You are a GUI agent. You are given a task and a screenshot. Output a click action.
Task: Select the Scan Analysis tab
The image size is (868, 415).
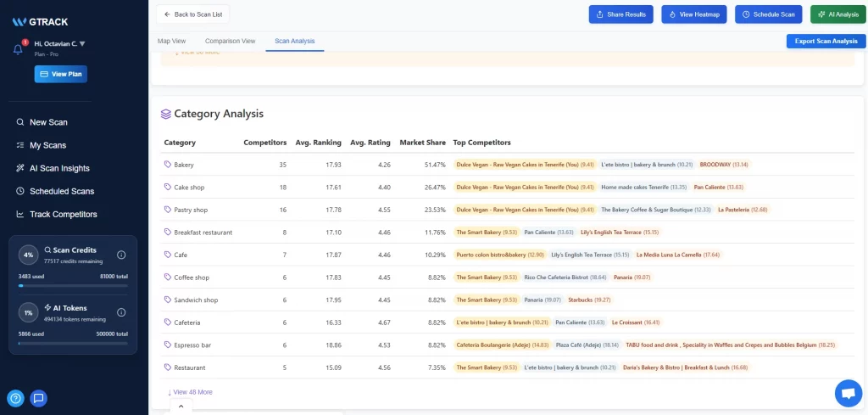click(294, 41)
